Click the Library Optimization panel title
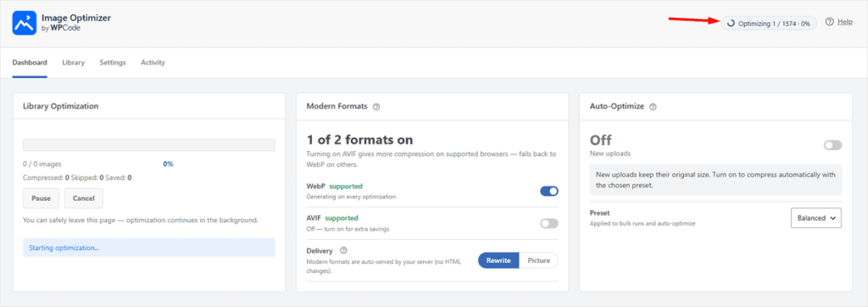This screenshot has width=868, height=307. [x=61, y=106]
